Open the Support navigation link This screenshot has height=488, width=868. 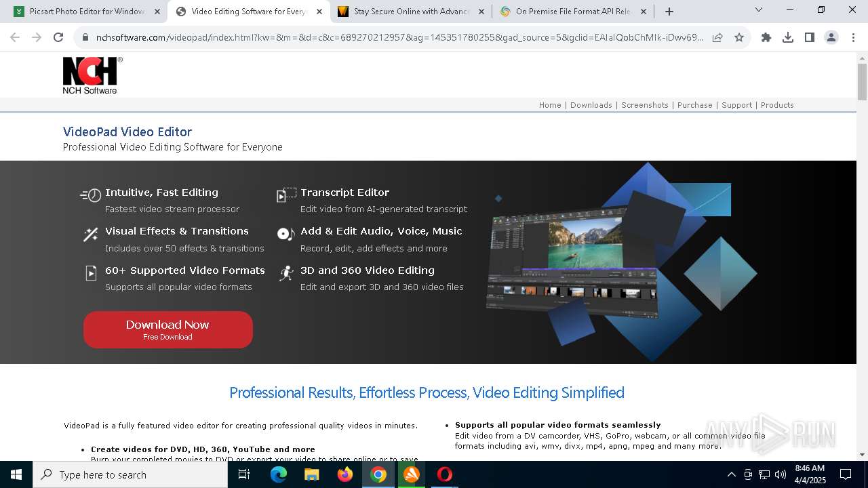(x=736, y=105)
